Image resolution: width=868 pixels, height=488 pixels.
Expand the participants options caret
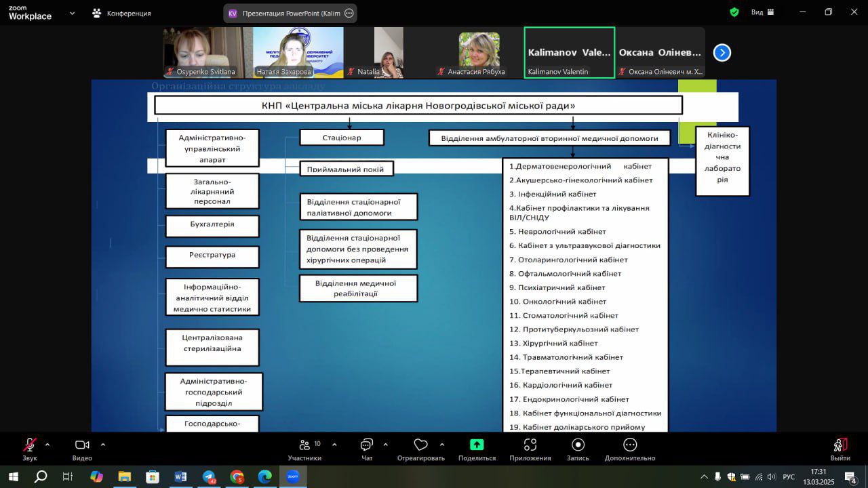(x=334, y=445)
